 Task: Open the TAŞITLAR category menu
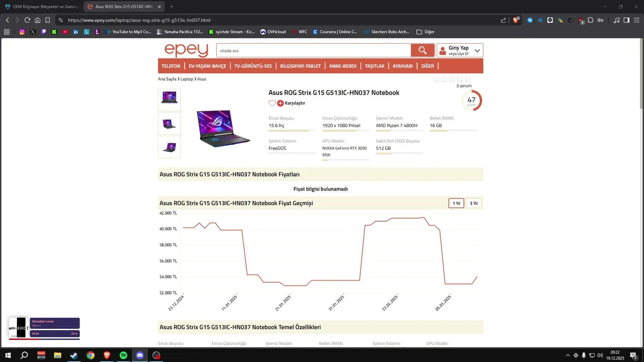click(x=374, y=66)
